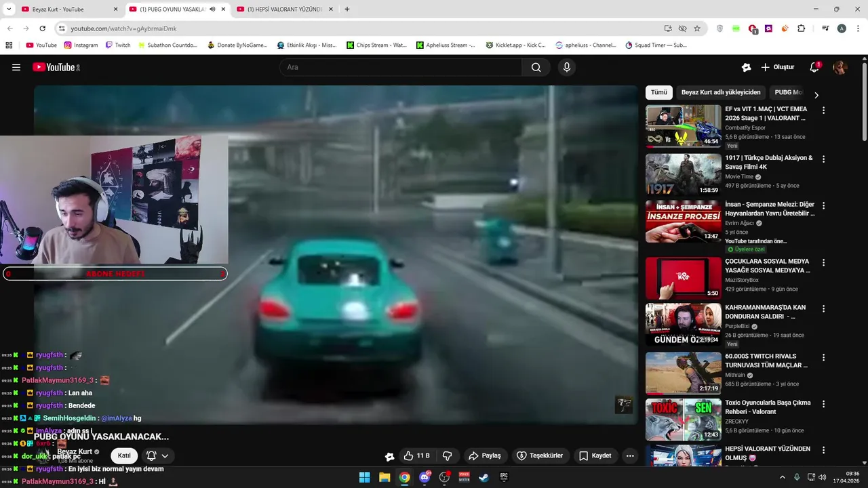Open the Chrome three-dot menu

[x=857, y=28]
